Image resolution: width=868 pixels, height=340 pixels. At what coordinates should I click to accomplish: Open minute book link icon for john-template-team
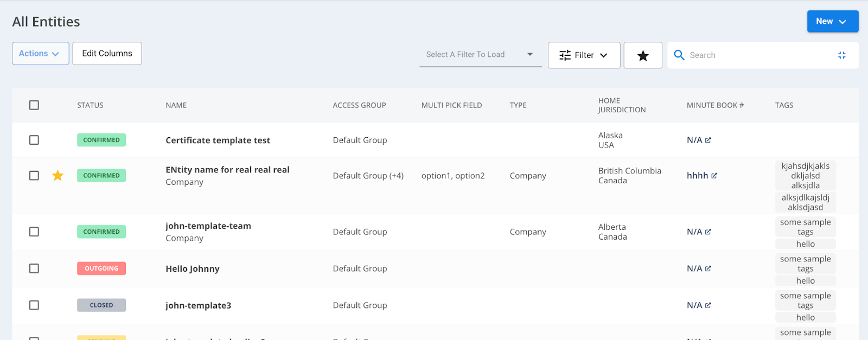coord(708,232)
